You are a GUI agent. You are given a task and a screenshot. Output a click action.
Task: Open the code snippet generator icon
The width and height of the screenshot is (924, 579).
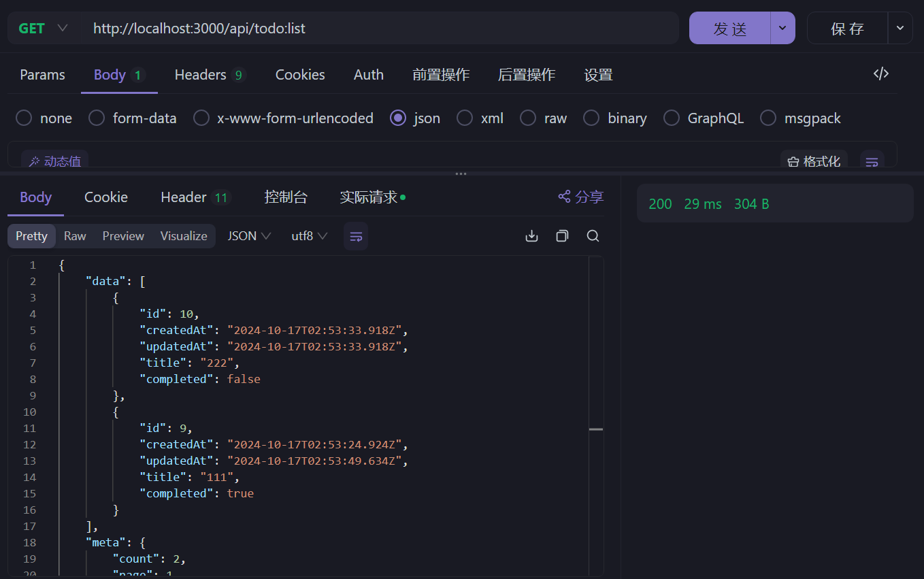point(881,74)
